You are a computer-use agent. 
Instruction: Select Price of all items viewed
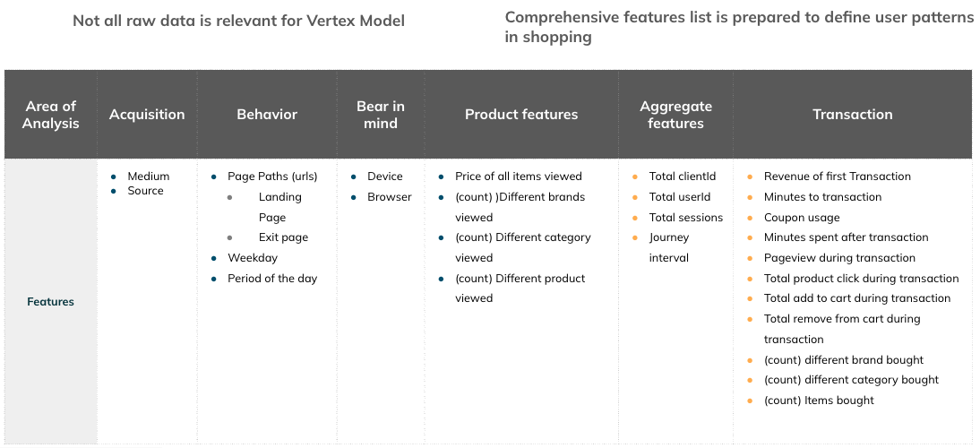[518, 177]
